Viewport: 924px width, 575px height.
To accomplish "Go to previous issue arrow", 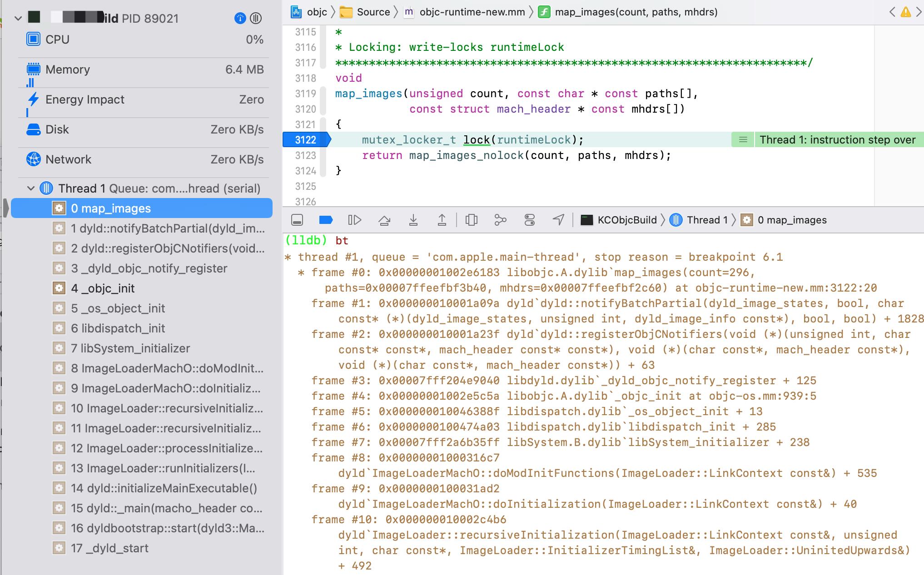I will [x=893, y=12].
